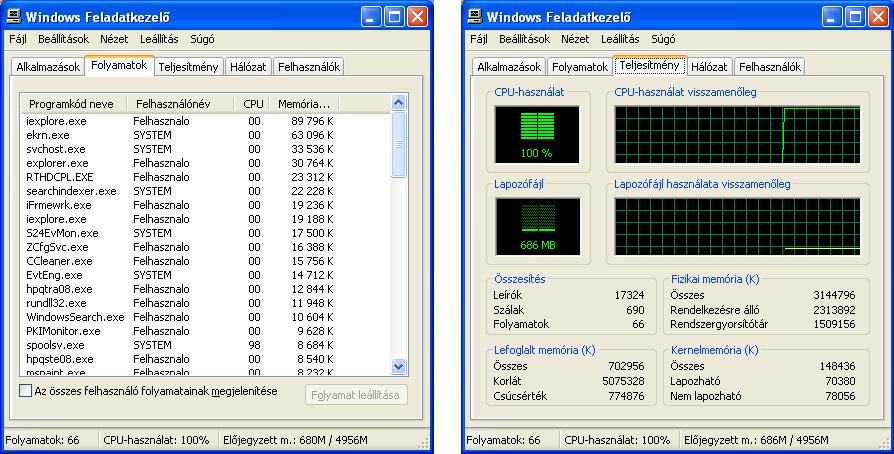Click scroll up arrow of process list
The height and width of the screenshot is (454, 894).
pos(399,103)
